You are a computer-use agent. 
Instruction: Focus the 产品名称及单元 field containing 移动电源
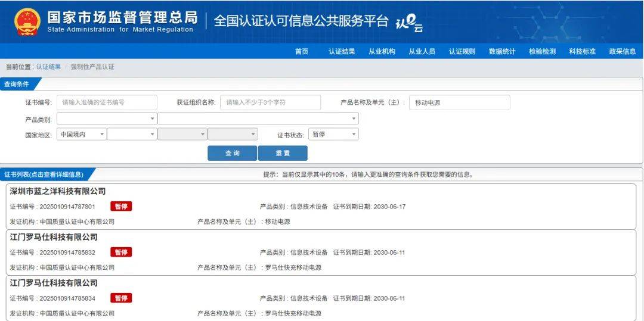tap(460, 102)
